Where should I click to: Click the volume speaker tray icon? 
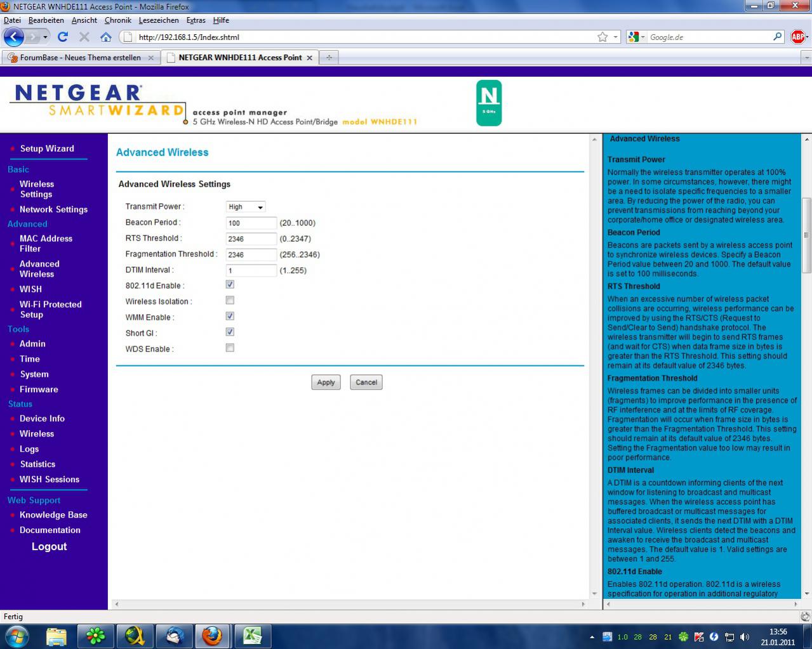point(745,637)
